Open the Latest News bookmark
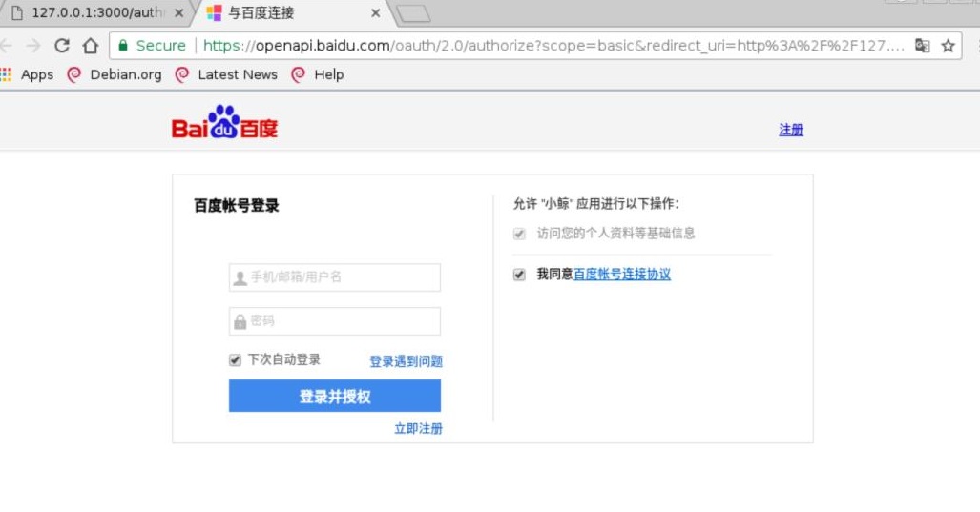 click(x=226, y=75)
